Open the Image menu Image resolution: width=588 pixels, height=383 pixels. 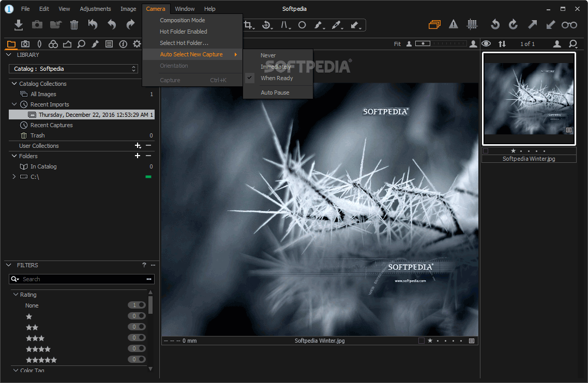point(128,9)
